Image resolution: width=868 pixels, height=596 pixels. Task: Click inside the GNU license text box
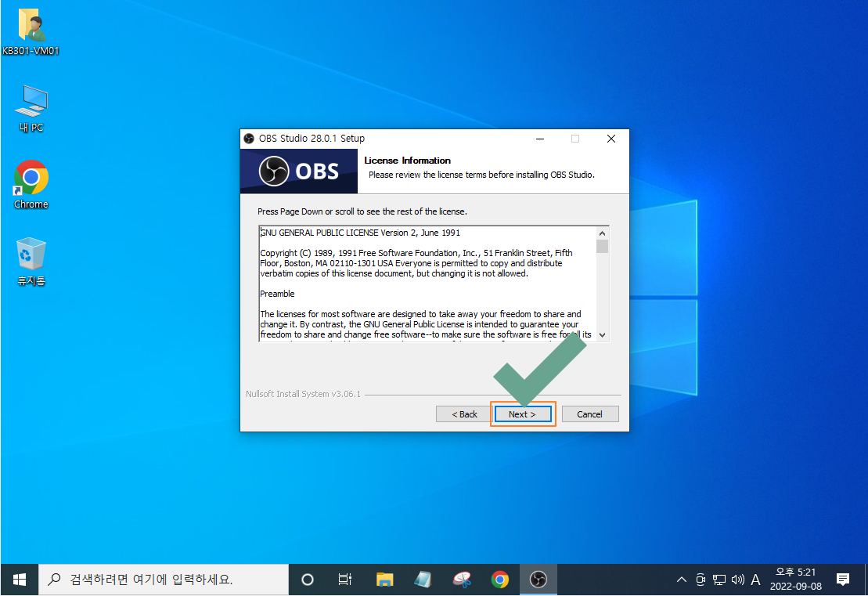pos(427,284)
